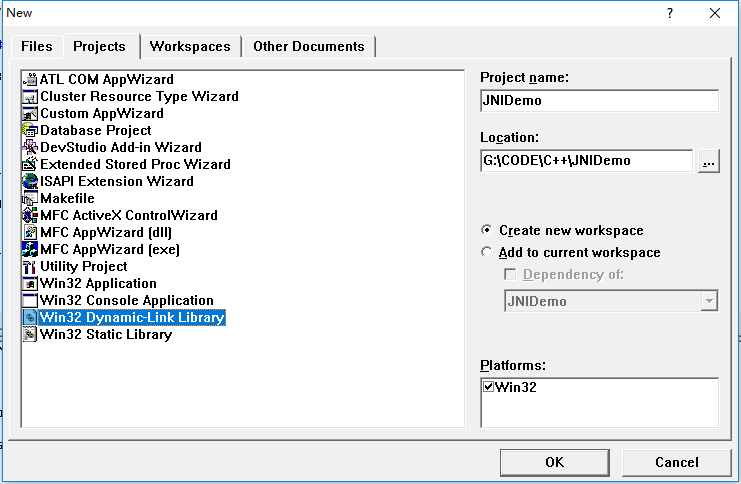Click the Makefile icon
Viewport: 741px width, 484px height.
(30, 199)
